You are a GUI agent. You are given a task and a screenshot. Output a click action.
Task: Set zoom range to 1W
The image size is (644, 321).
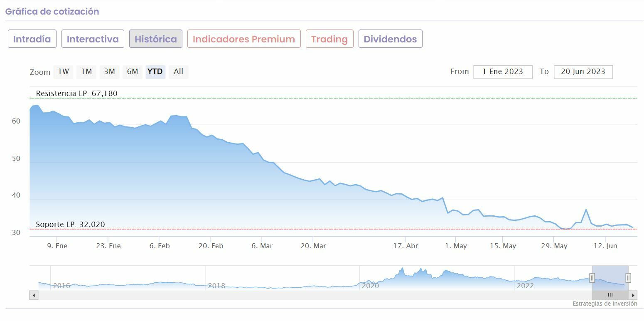point(64,72)
